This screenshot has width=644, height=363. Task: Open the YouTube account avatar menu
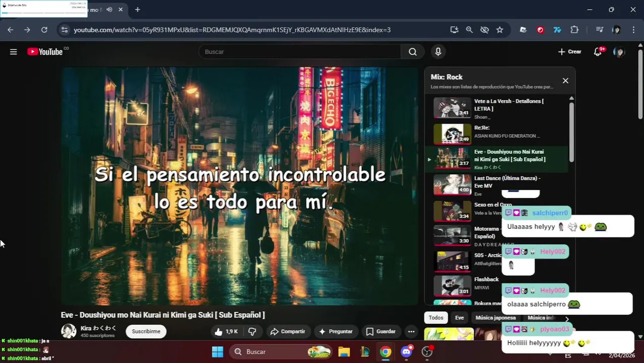(619, 51)
